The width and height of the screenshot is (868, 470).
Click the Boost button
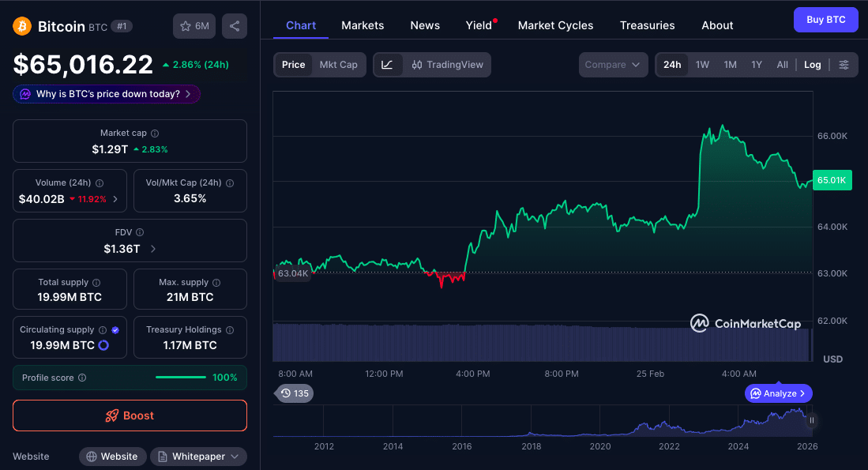[x=130, y=415]
